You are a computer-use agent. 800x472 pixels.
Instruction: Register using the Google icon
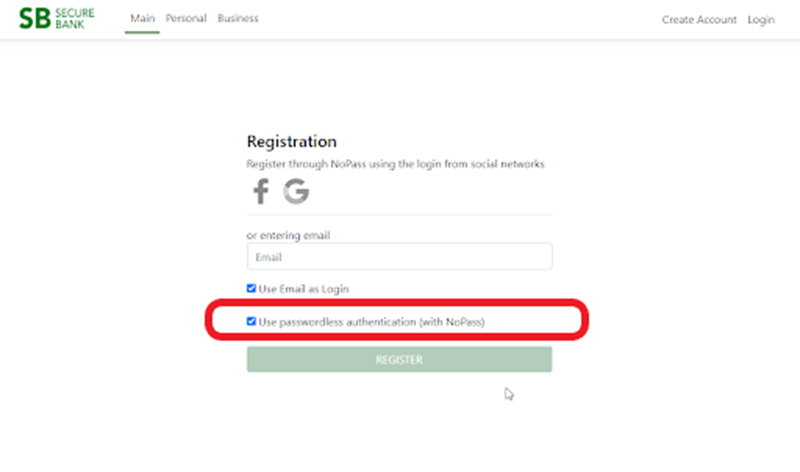[295, 191]
